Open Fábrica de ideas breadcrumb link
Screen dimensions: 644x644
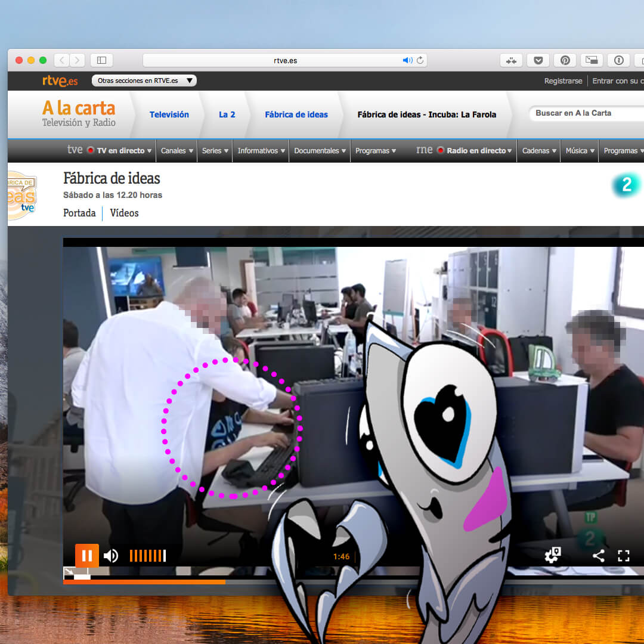click(x=296, y=114)
